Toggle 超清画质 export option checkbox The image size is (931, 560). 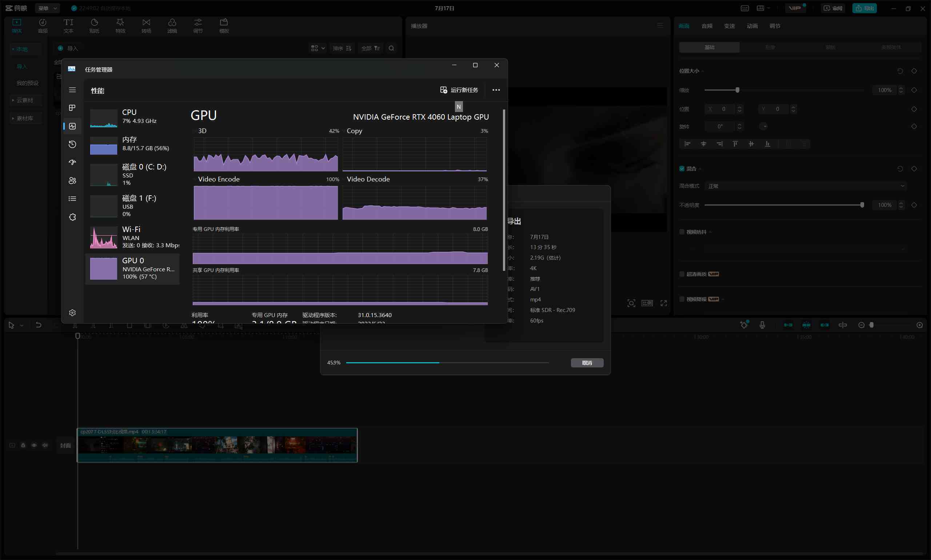[x=682, y=274]
